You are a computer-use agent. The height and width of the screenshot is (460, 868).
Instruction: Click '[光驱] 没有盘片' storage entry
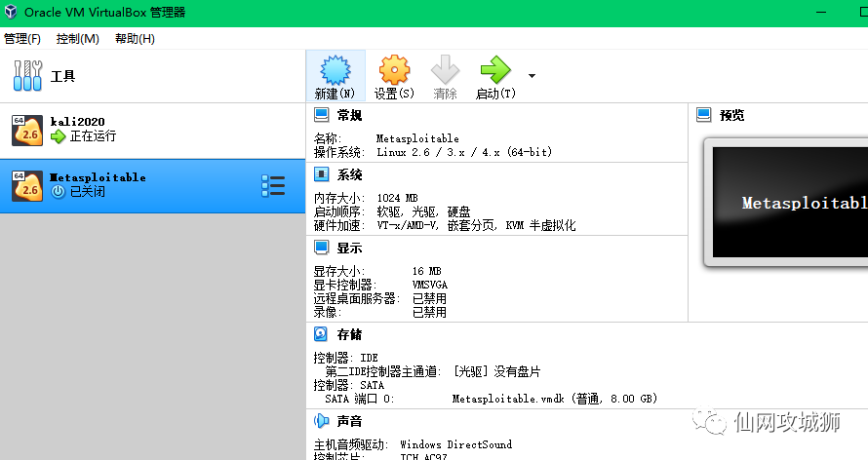coord(496,371)
